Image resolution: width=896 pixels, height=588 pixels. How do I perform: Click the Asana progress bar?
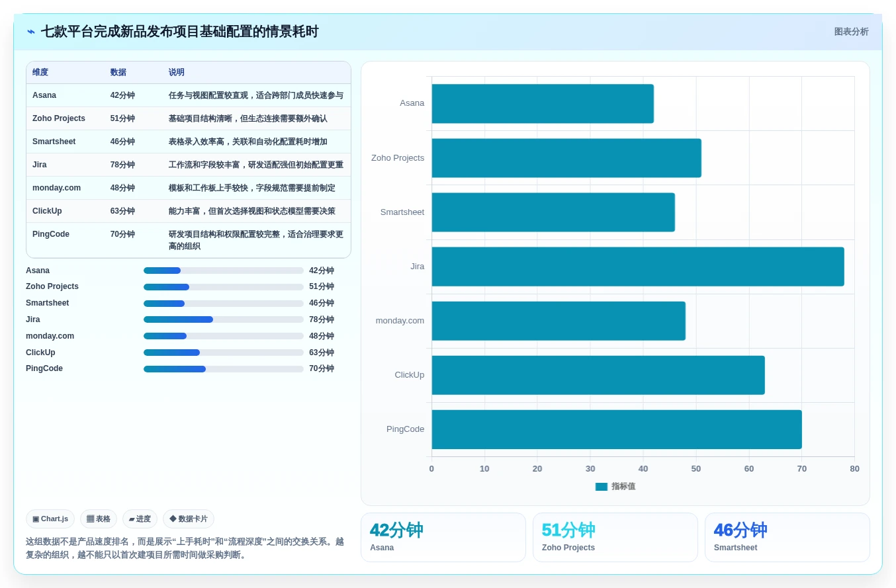coord(224,271)
